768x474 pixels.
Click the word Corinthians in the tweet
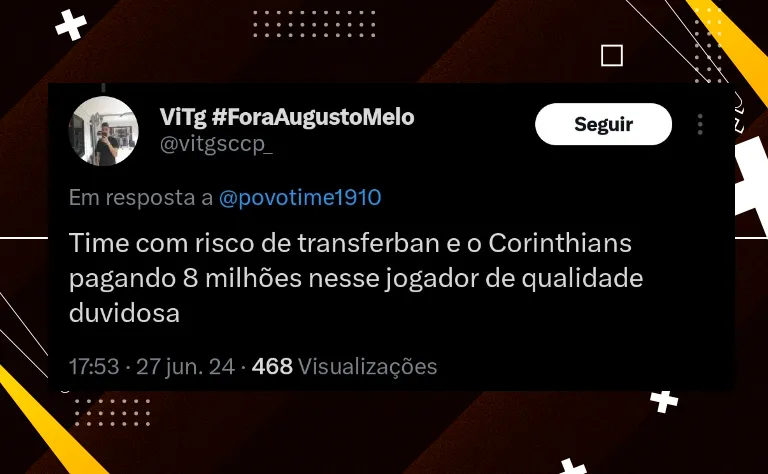560,243
